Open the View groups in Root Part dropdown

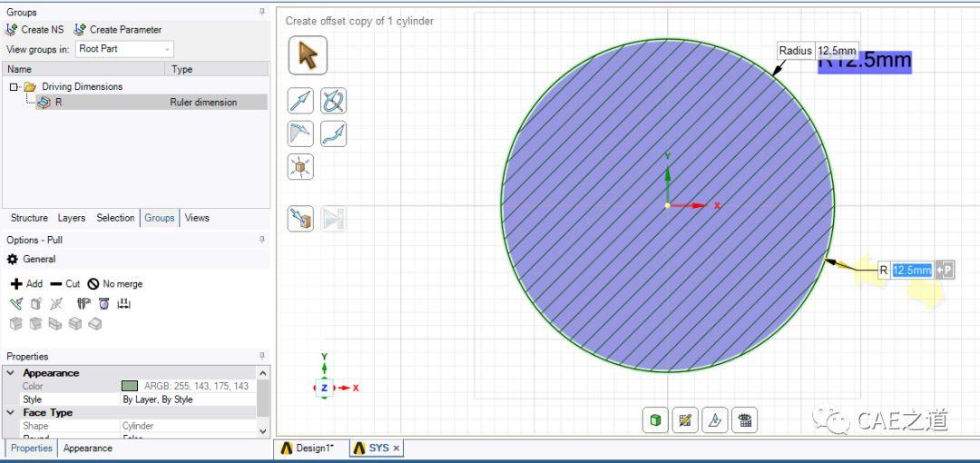(x=124, y=49)
